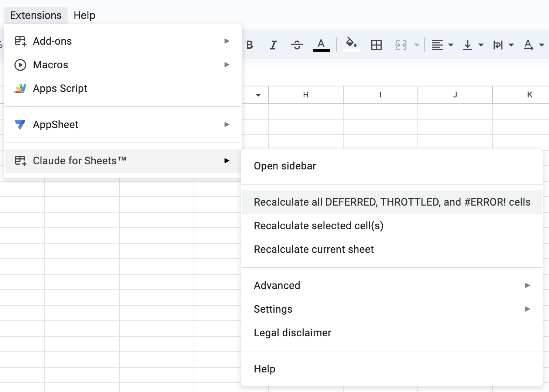
Task: Open Help in Claude submenu
Action: pos(392,369)
